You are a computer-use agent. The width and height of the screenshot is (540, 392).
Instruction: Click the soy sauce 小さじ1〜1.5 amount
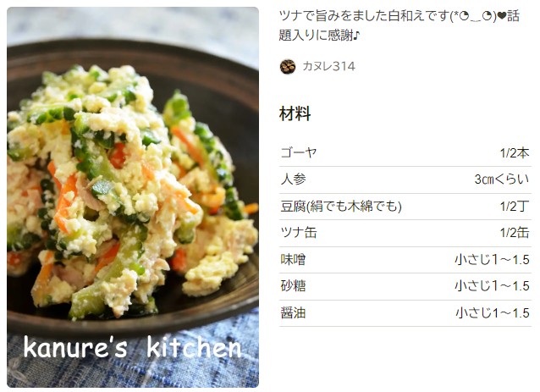(492, 312)
